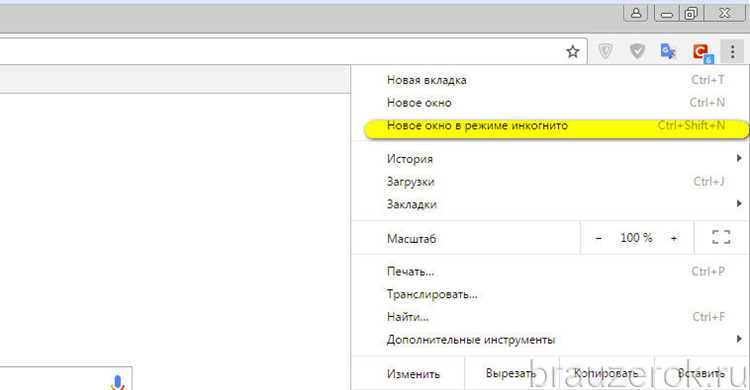
Task: Click the "Вырезать" button
Action: pyautogui.click(x=511, y=373)
